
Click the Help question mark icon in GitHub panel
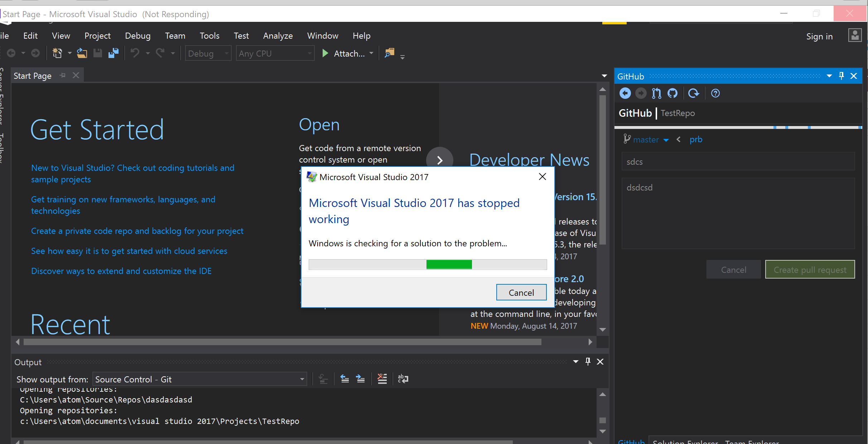click(x=715, y=93)
